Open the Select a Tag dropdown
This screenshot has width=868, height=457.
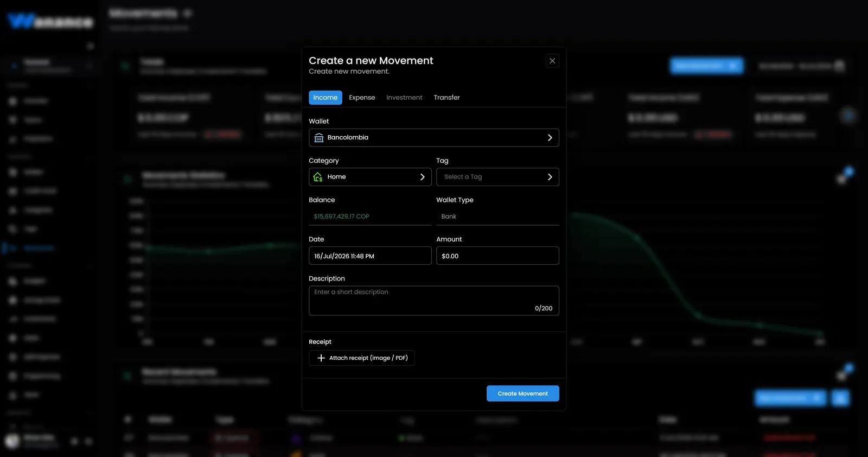click(497, 177)
